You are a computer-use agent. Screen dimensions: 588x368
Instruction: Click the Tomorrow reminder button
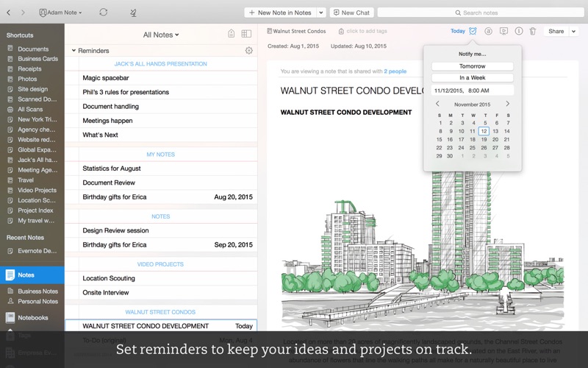[472, 66]
